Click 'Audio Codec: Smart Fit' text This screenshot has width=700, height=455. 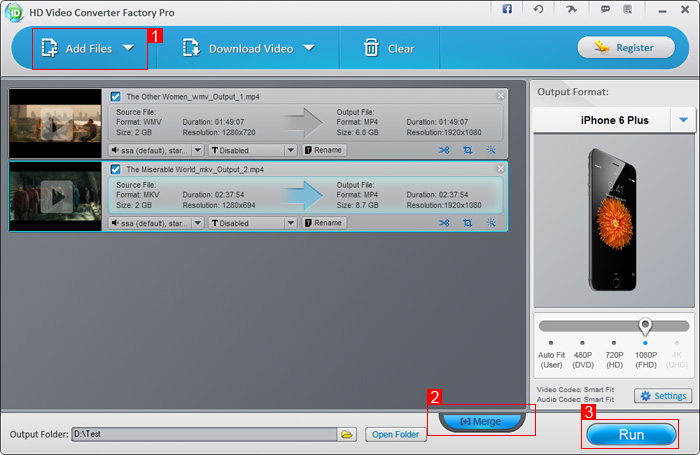click(575, 399)
